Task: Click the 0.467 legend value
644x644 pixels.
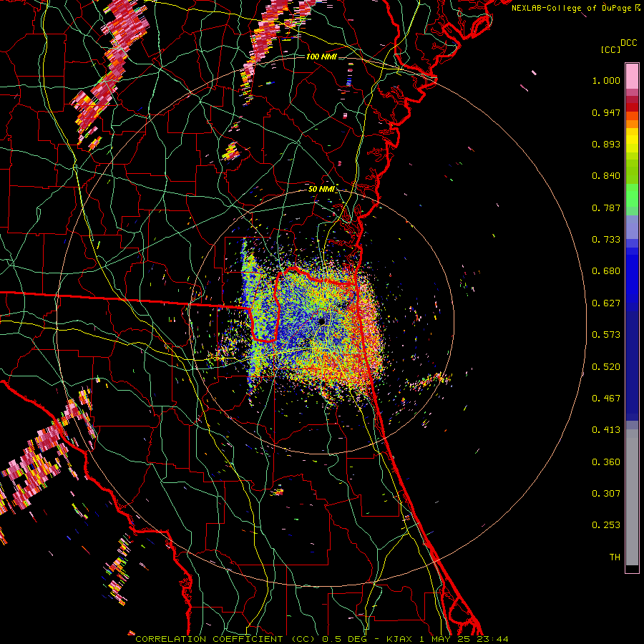Action: tap(606, 399)
